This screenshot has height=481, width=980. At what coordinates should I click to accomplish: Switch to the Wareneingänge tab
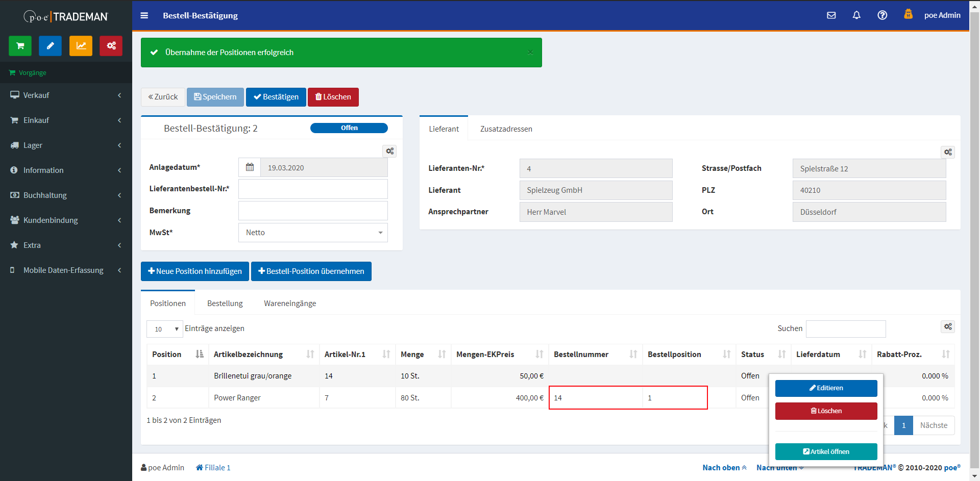(x=289, y=303)
